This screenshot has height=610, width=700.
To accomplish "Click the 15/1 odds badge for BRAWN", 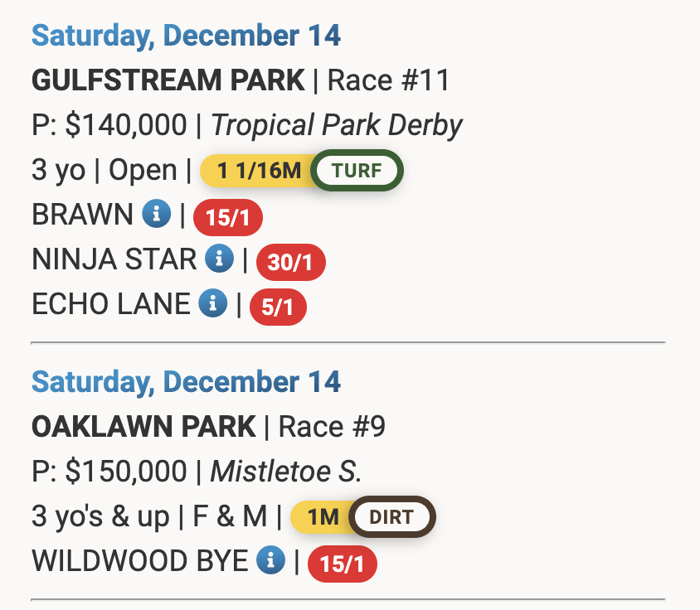I will pos(228,218).
